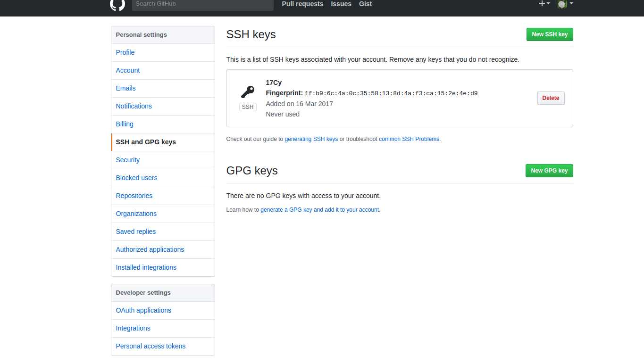
Task: Click the SSH keys heading
Action: tap(251, 34)
